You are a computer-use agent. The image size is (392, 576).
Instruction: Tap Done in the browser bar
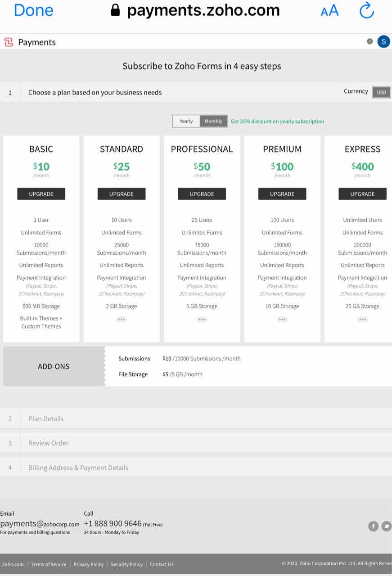pyautogui.click(x=33, y=10)
